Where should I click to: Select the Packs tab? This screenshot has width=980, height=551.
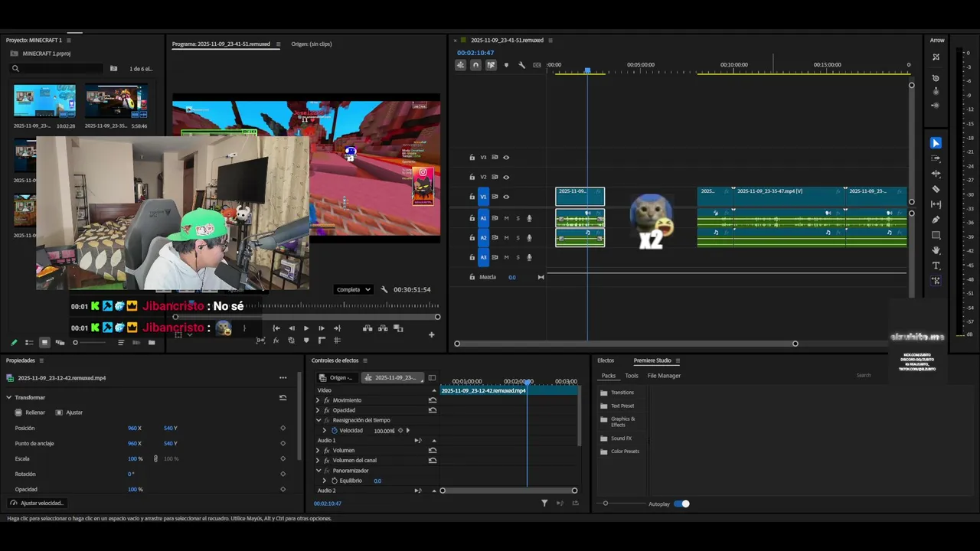[609, 376]
